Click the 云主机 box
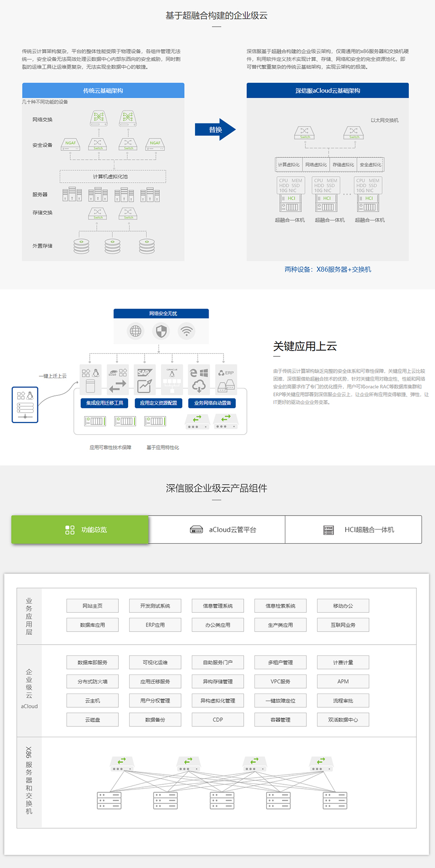 point(93,701)
